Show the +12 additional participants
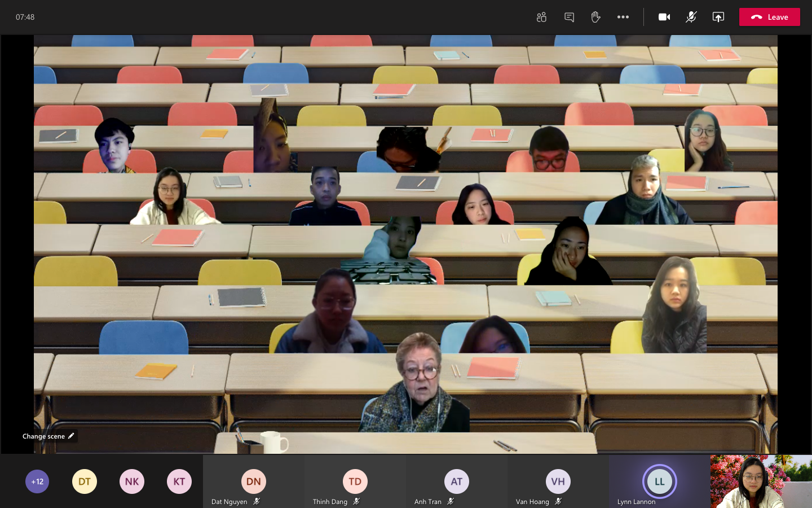 (x=37, y=481)
